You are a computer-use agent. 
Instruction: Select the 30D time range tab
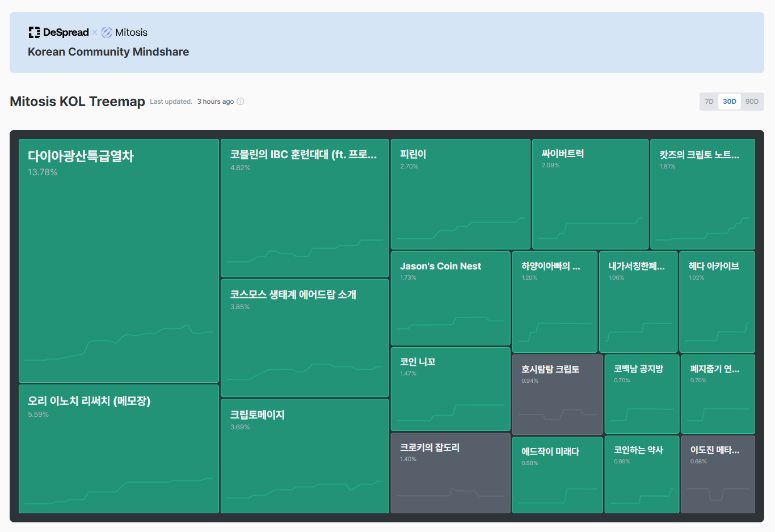tap(730, 102)
